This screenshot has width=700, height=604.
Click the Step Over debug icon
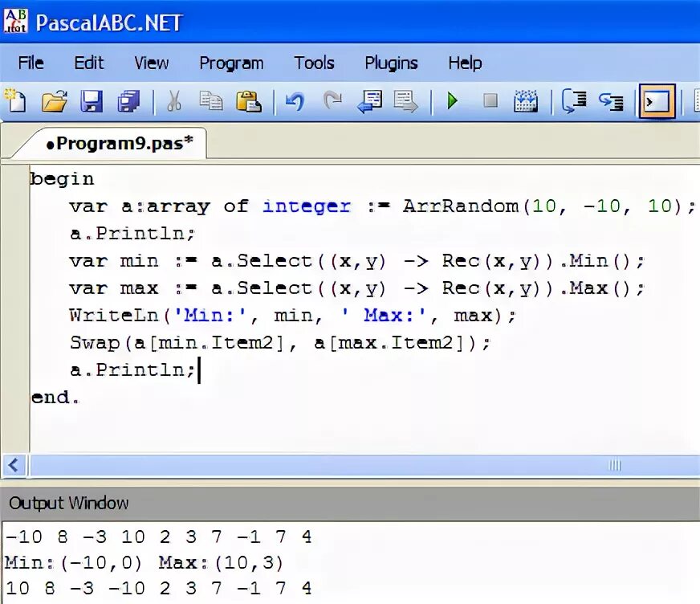[x=574, y=101]
